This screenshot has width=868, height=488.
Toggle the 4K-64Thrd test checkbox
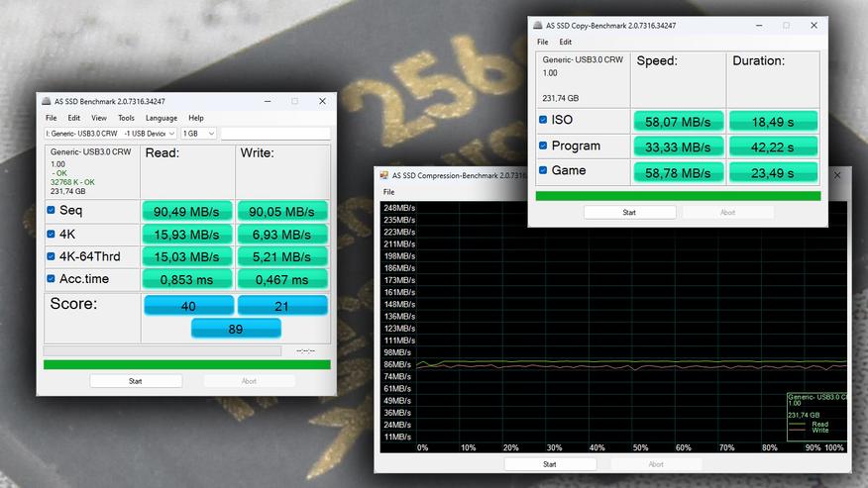click(52, 256)
